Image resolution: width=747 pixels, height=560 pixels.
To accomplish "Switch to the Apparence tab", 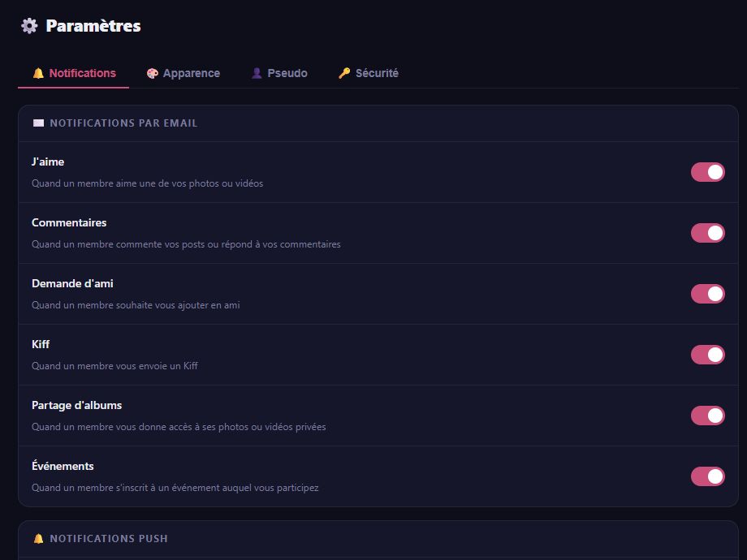I will click(x=184, y=73).
